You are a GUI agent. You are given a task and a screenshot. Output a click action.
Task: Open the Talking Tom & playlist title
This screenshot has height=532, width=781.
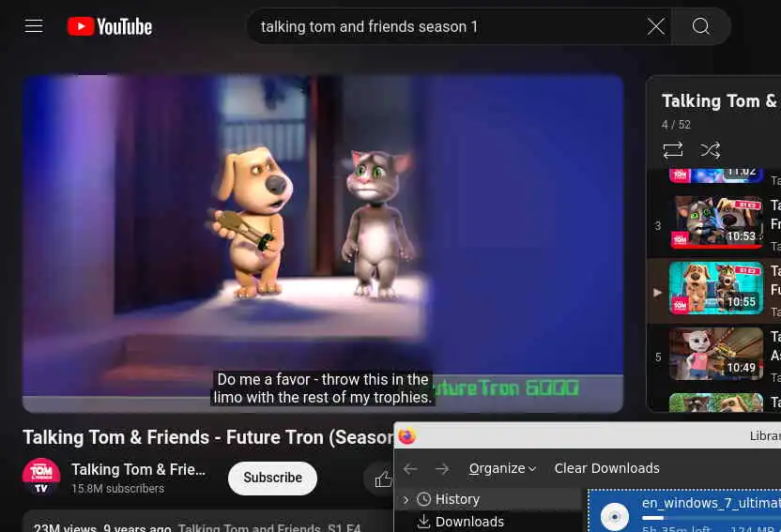pyautogui.click(x=719, y=101)
